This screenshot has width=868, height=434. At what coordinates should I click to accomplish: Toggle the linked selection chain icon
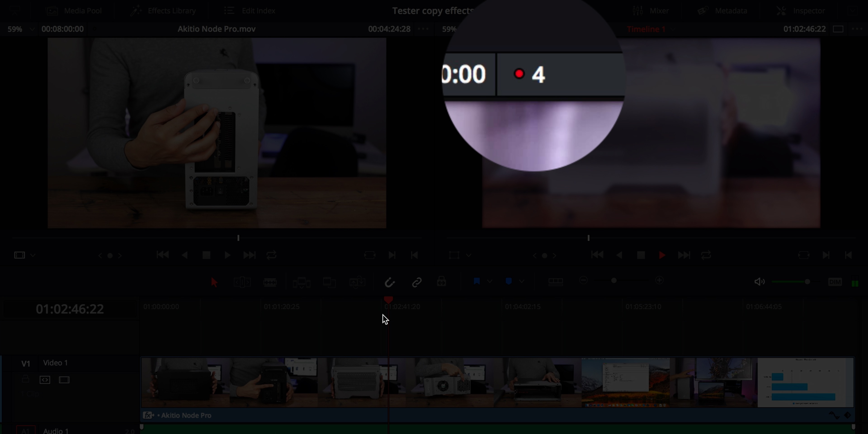pyautogui.click(x=417, y=282)
